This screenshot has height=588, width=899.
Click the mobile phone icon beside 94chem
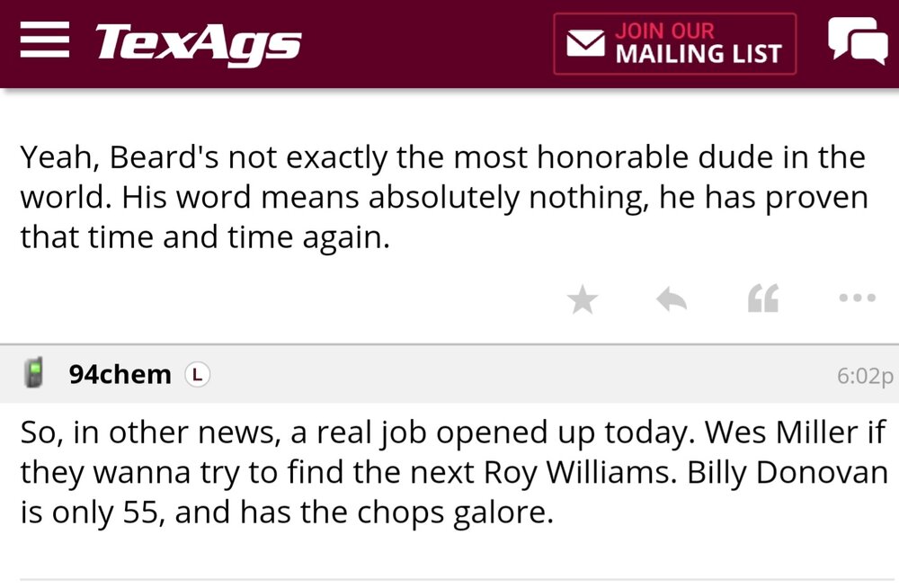pyautogui.click(x=35, y=374)
